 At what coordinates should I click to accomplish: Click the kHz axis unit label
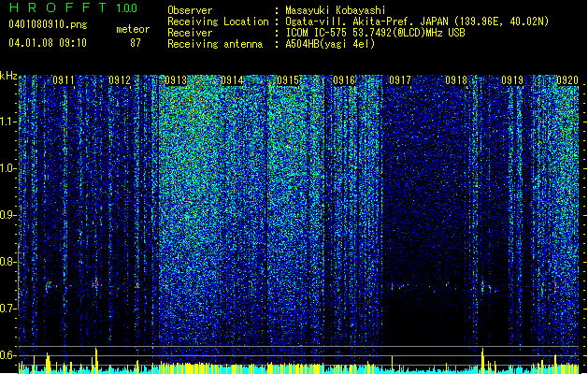click(8, 76)
